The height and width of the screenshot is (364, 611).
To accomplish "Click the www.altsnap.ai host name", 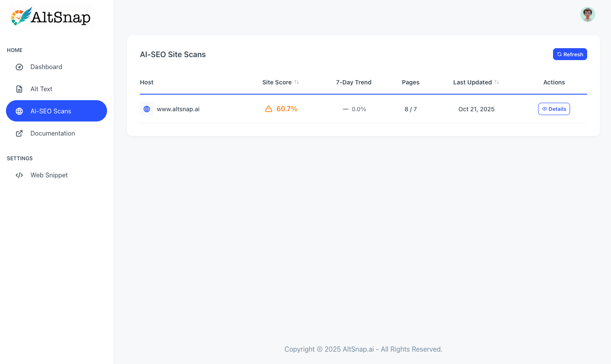I will [178, 109].
